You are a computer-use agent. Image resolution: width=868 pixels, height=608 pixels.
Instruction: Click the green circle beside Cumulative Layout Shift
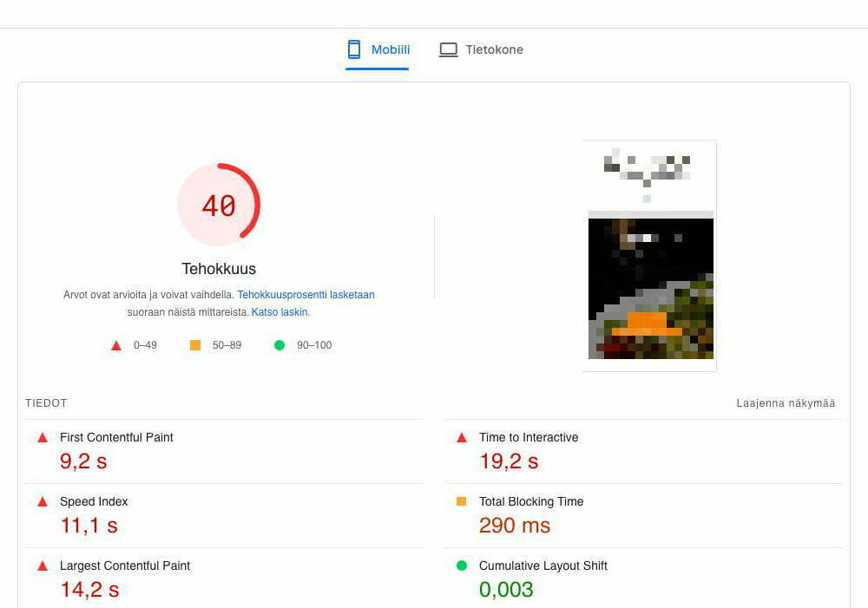462,566
